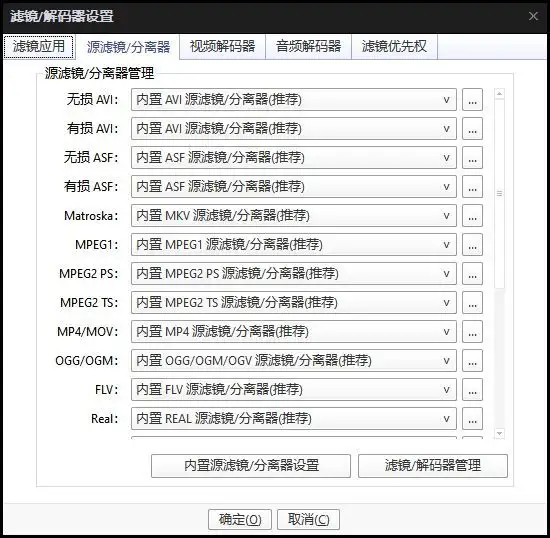Open ... settings for FLV

click(472, 390)
